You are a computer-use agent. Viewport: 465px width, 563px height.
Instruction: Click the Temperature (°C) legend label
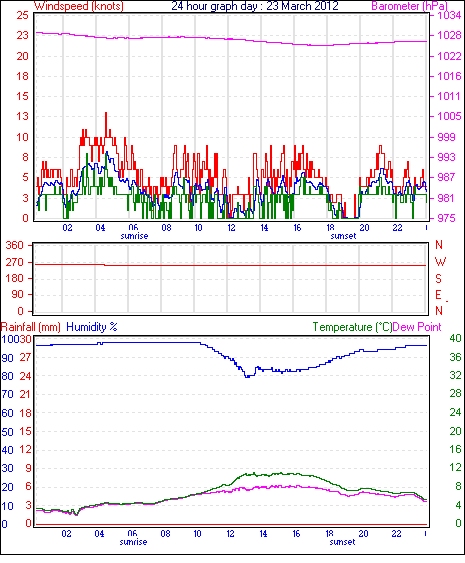click(x=352, y=327)
